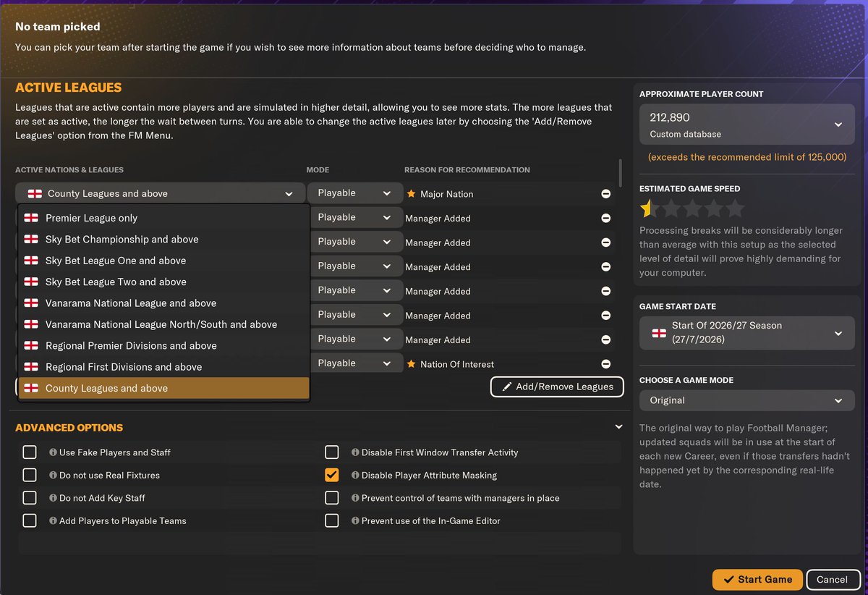Select highlighted County Leagues and above option

(164, 388)
